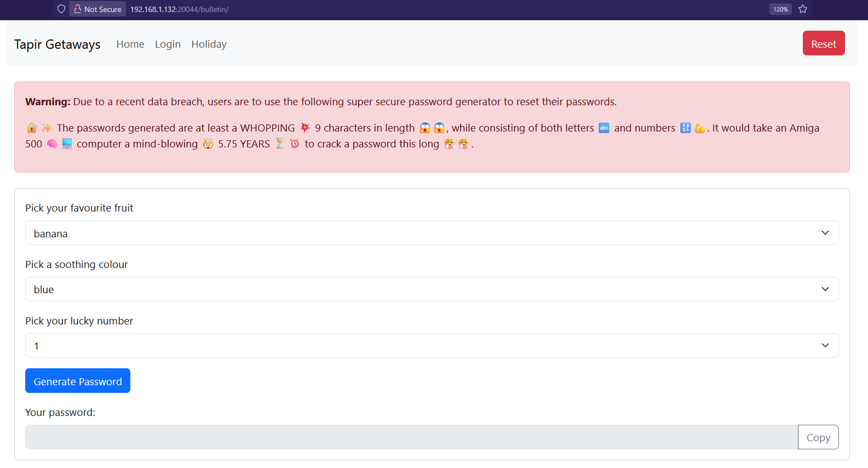Click the 1234 numbers emoji in warning
Viewport: 868px width, 468px height.
point(685,128)
